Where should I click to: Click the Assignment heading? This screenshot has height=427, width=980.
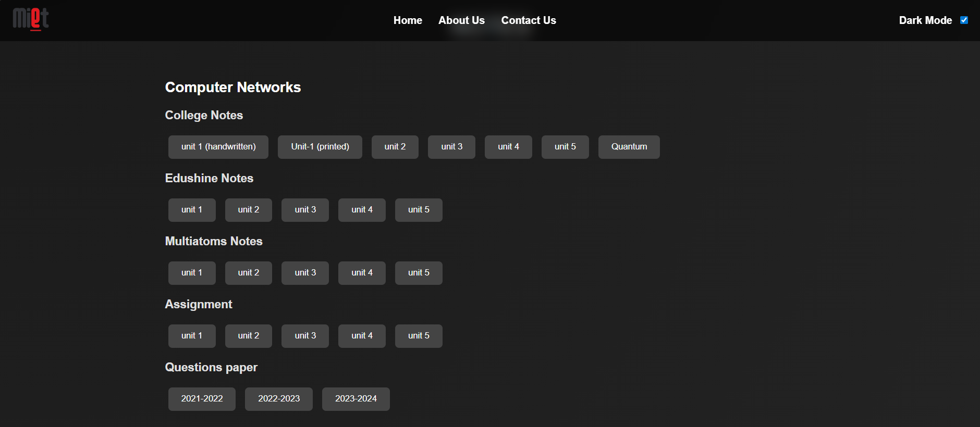[199, 304]
